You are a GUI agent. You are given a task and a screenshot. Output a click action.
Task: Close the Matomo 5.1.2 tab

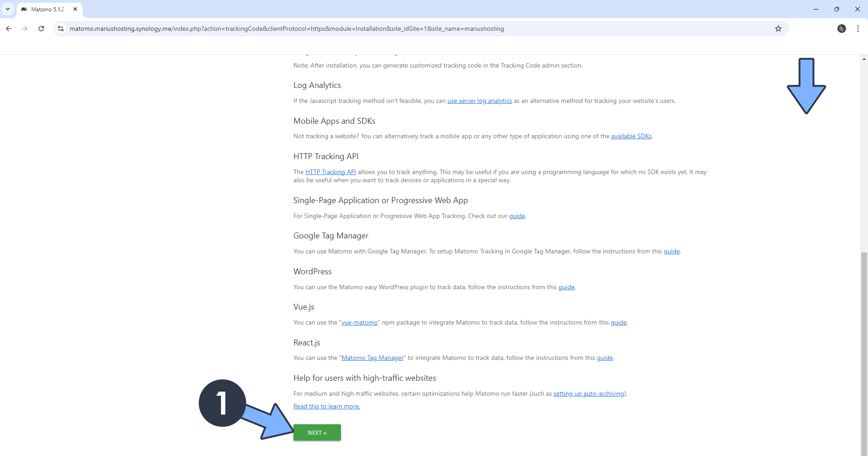75,9
